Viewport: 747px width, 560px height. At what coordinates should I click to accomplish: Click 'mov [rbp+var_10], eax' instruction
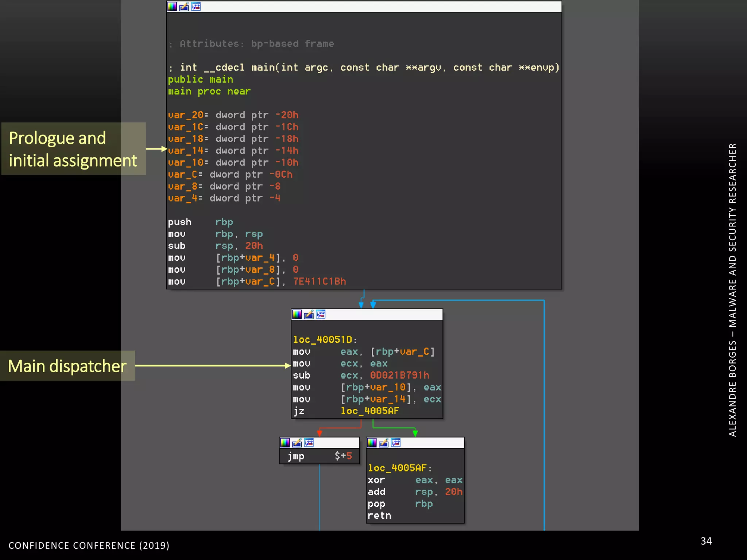(x=367, y=388)
